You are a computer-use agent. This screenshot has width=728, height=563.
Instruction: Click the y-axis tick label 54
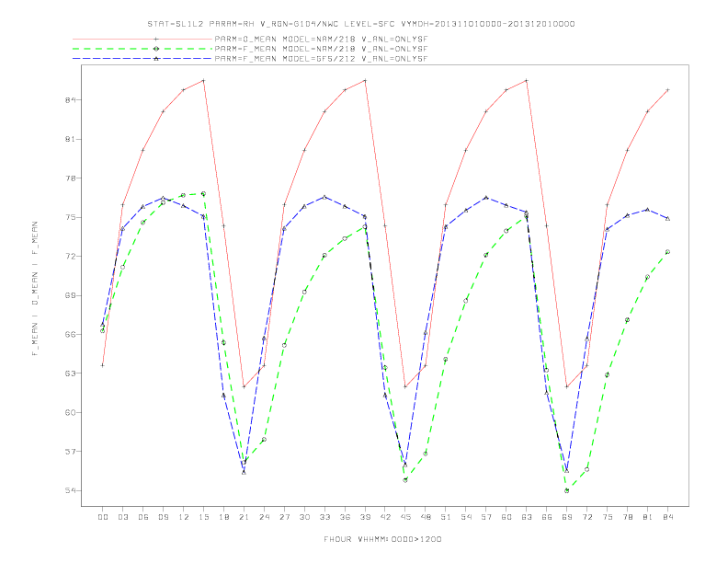coord(71,490)
